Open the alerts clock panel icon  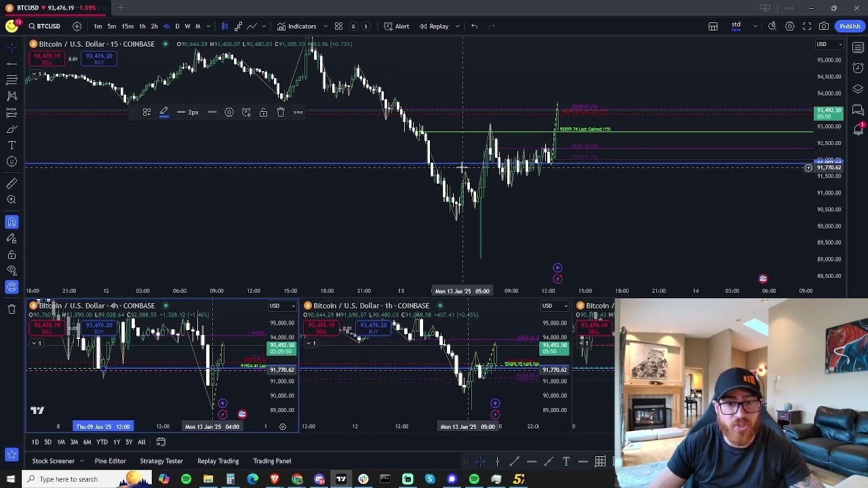pyautogui.click(x=858, y=68)
